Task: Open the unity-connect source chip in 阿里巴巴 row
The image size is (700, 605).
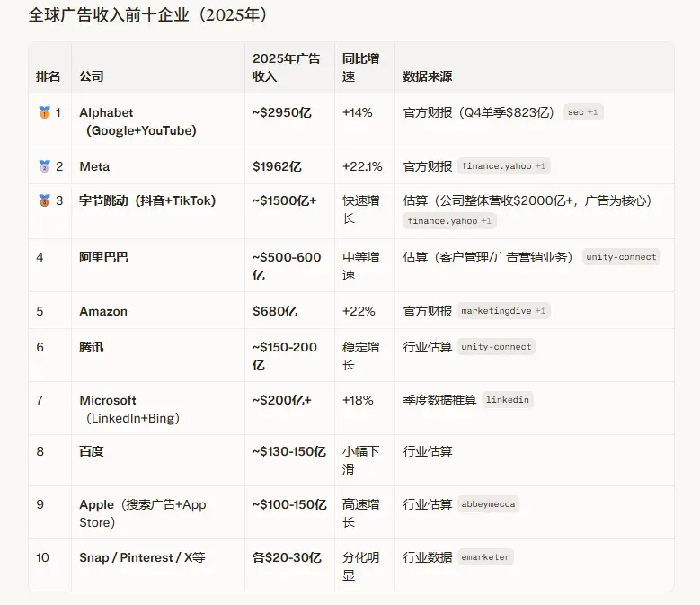Action: (x=621, y=257)
